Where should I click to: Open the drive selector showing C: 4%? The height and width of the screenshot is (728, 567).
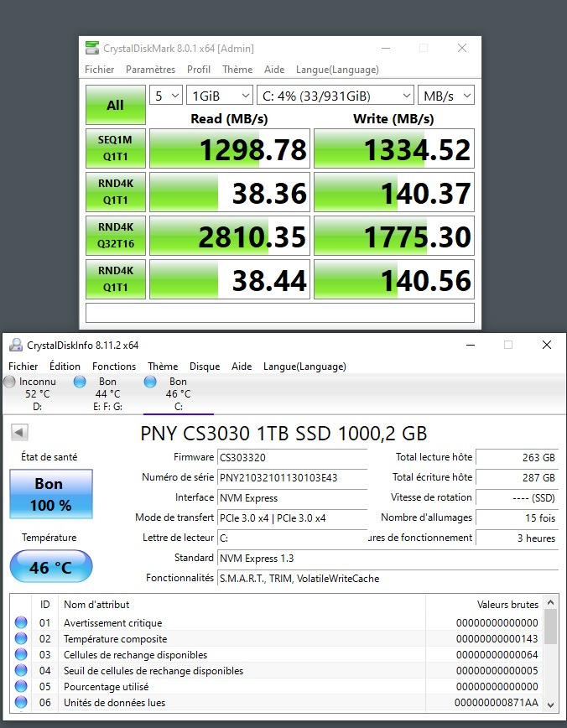pyautogui.click(x=335, y=96)
